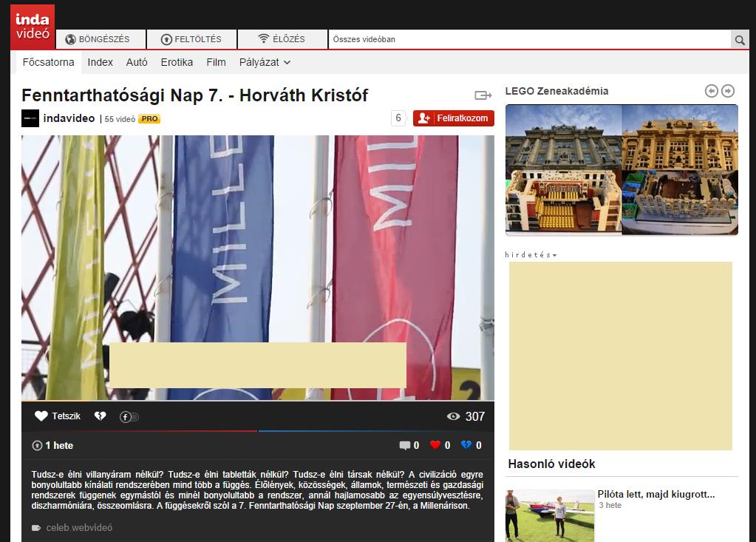Click the video title Fenntarthatósági Nap 7.
The height and width of the screenshot is (542, 756).
tap(195, 95)
